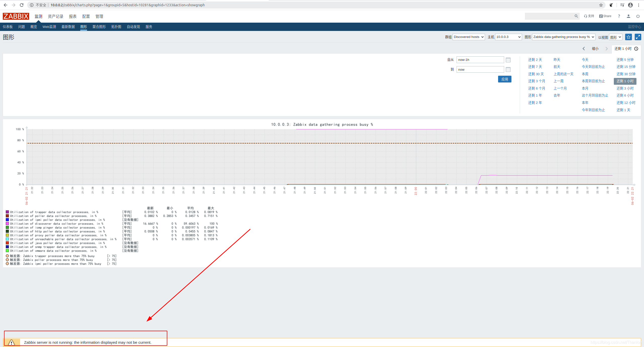Viewport: 644px width, 347px height.
Task: Open Chrome three-dot menu
Action: (638, 5)
